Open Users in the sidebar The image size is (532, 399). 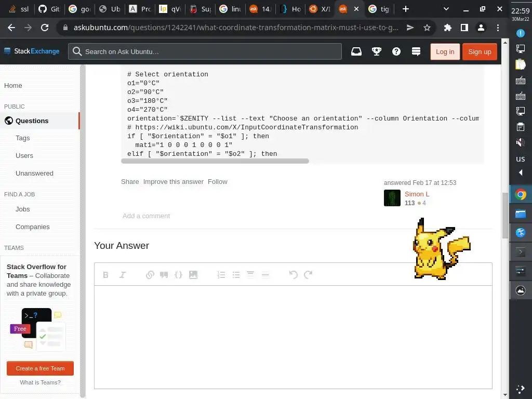[24, 156]
